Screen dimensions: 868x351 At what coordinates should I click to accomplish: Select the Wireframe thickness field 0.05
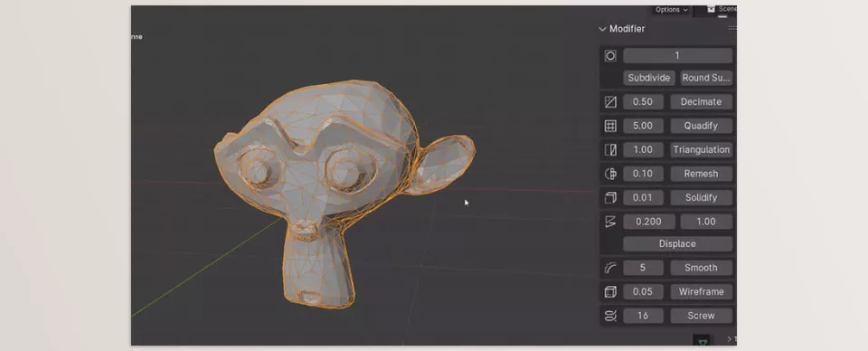coord(643,292)
